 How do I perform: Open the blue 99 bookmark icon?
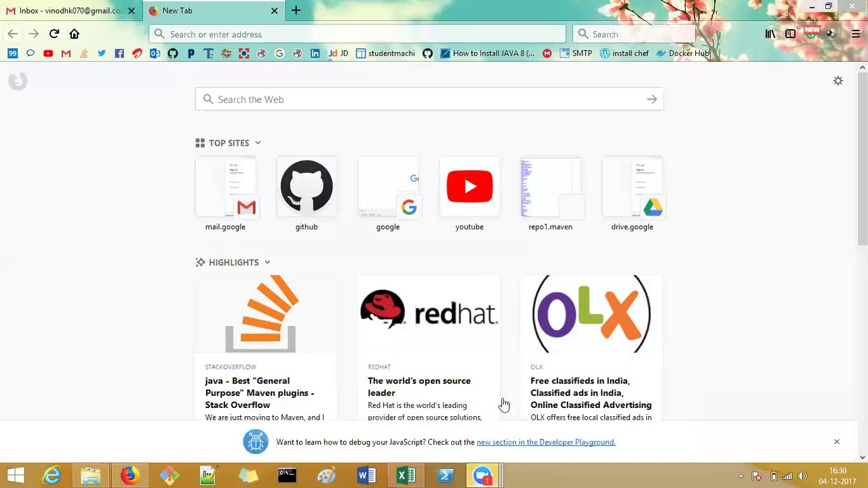pos(13,54)
